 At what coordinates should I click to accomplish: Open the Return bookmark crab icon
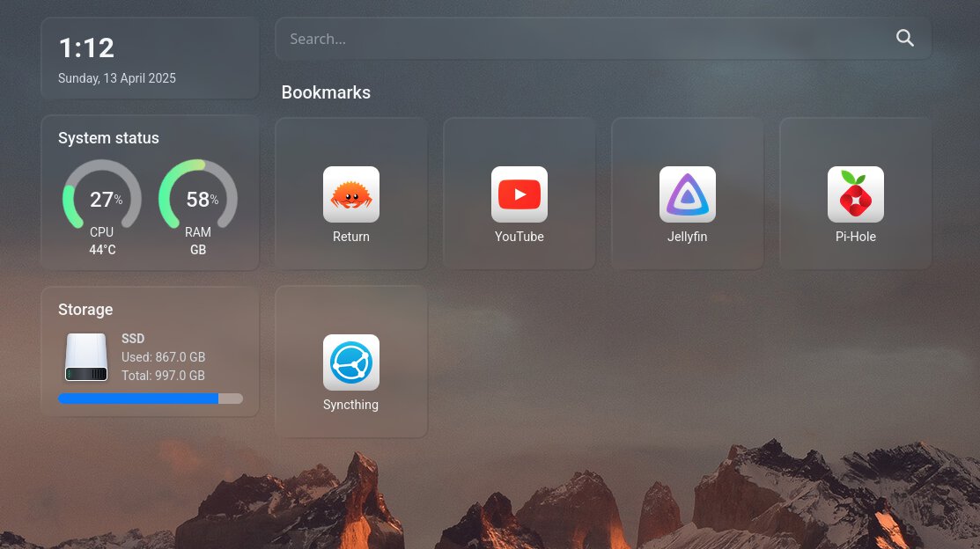[350, 194]
